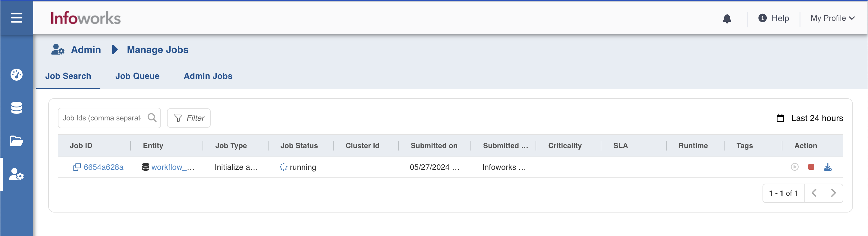Click the '05/27/2024 …' submitted cell

coord(434,167)
